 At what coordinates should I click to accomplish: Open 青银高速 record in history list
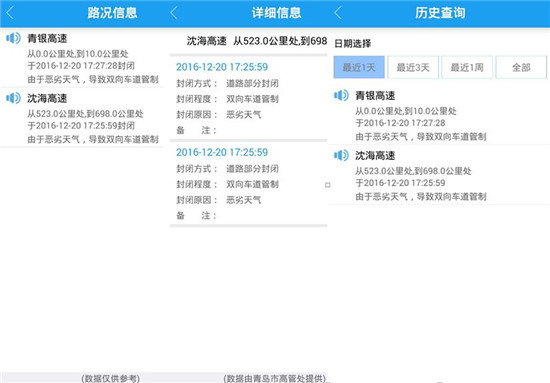click(x=439, y=115)
